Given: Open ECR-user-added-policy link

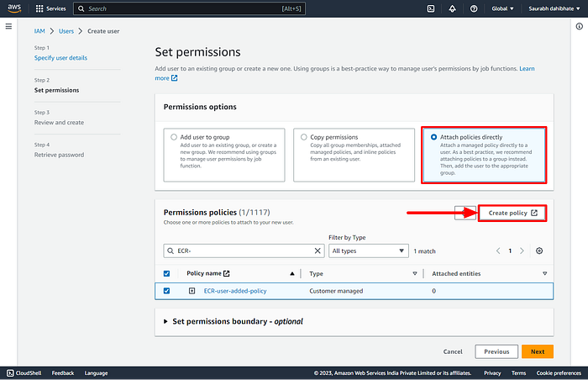Looking at the screenshot, I should (235, 291).
